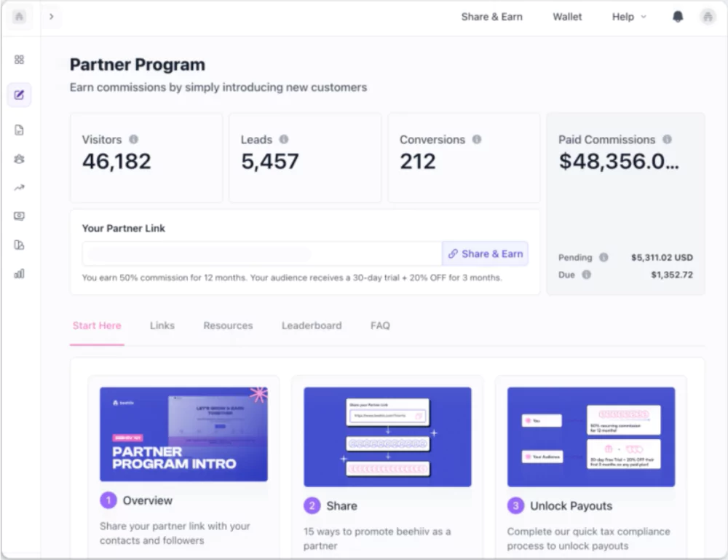Screen dimensions: 728x560
Task: Open the document page icon in sidebar
Action: pyautogui.click(x=19, y=130)
